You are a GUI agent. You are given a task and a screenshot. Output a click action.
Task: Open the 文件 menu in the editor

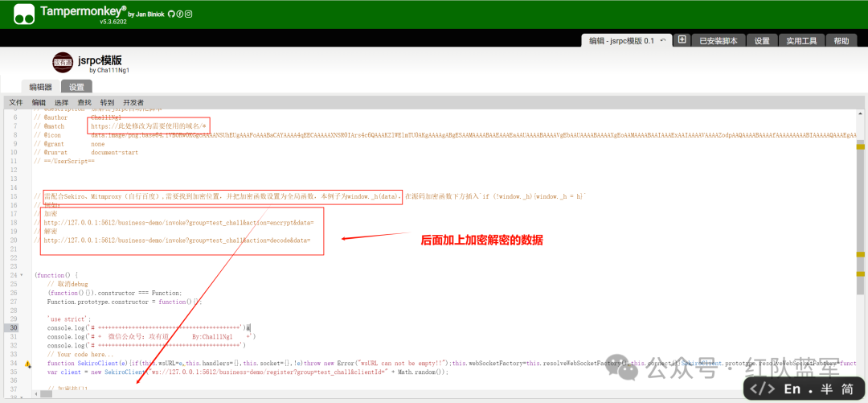16,102
